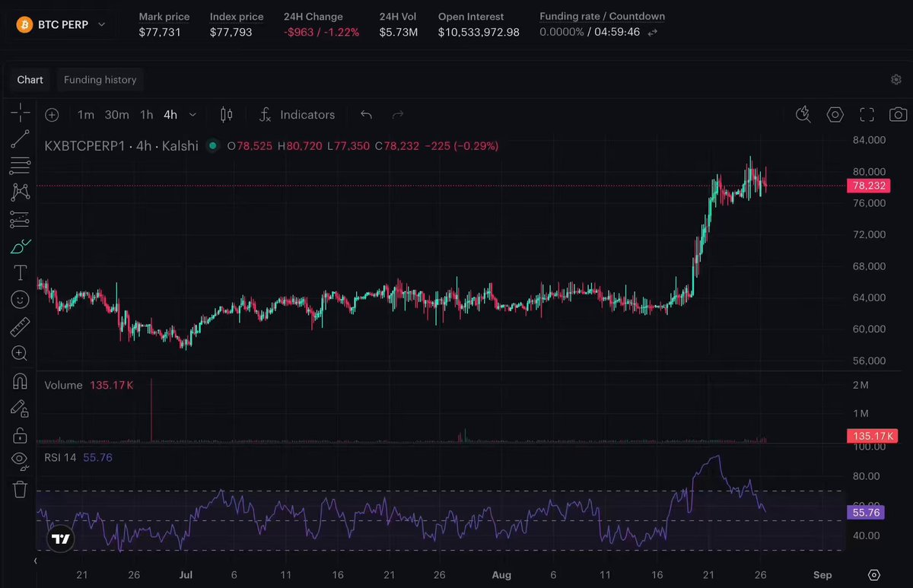The width and height of the screenshot is (913, 588).
Task: Open the emoji sticker tool
Action: click(21, 300)
